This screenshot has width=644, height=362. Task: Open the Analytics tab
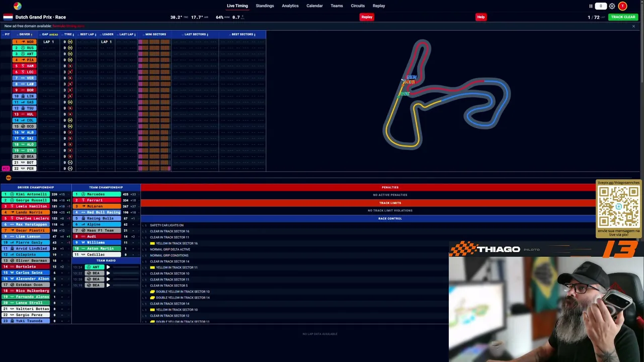tap(290, 6)
